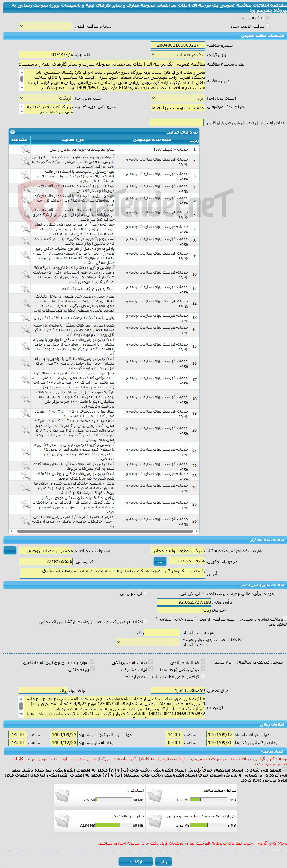Screen dimensions: 287x868
Task: Open the سایر مدارک/اطلاعات folder icon
Action: 62,820
